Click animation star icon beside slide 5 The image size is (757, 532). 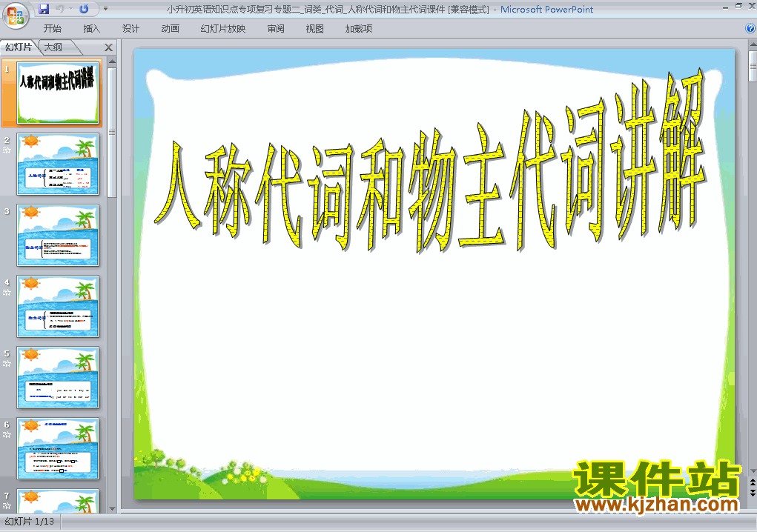tap(7, 363)
